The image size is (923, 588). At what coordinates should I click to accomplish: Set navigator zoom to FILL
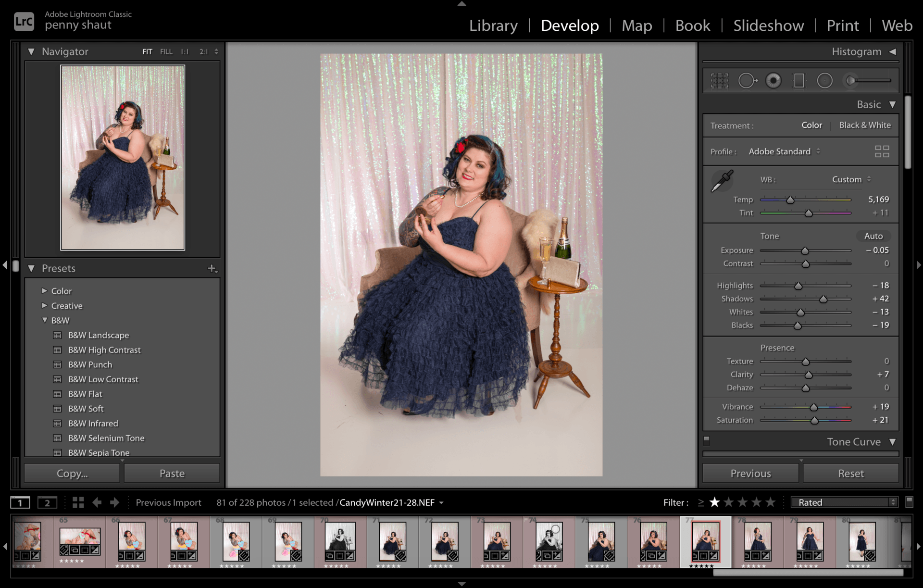coord(166,51)
